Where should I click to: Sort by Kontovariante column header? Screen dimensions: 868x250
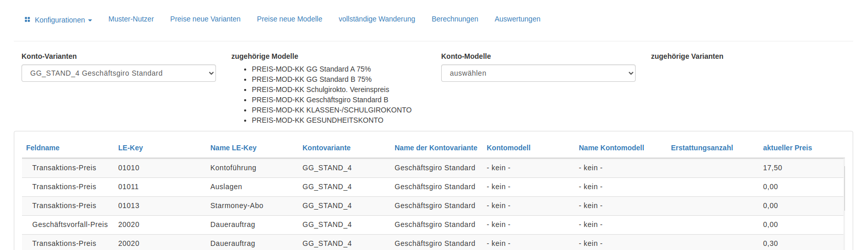point(327,148)
